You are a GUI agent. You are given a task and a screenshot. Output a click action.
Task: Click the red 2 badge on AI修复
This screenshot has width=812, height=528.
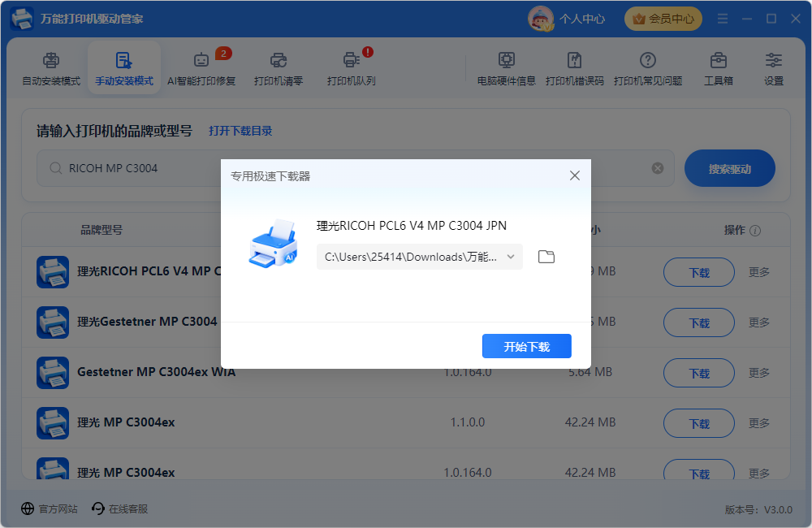223,54
